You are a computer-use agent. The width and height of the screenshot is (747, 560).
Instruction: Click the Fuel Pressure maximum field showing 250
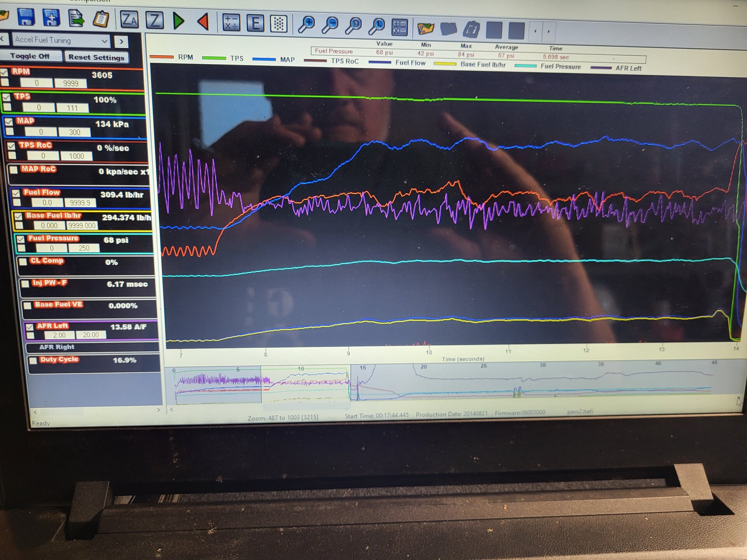click(84, 248)
